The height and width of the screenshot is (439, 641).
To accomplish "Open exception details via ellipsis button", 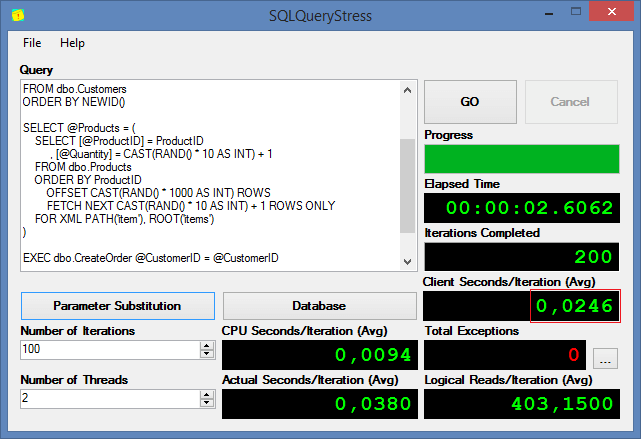I will (605, 358).
